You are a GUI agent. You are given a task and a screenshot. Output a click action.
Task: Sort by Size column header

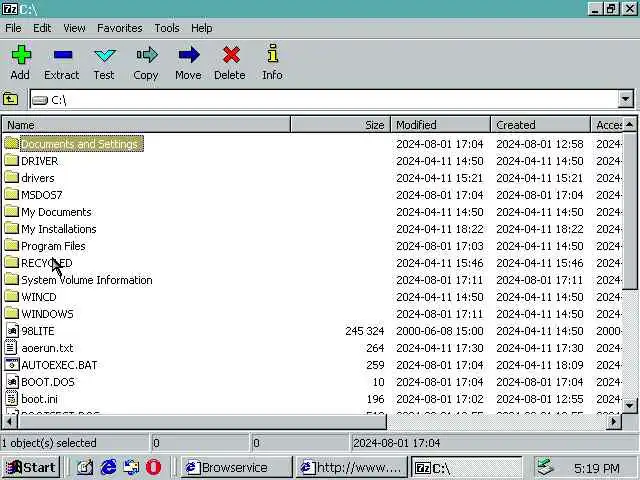tap(340, 124)
